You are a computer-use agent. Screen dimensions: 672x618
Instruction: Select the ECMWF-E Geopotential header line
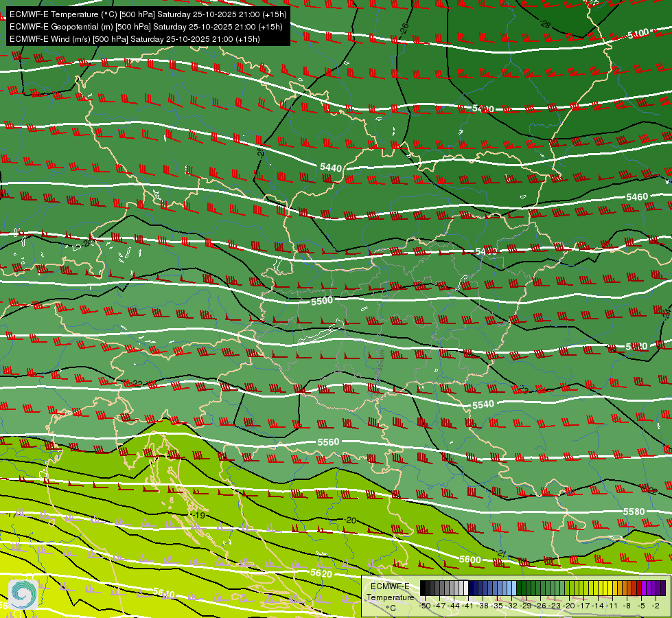[x=146, y=27]
